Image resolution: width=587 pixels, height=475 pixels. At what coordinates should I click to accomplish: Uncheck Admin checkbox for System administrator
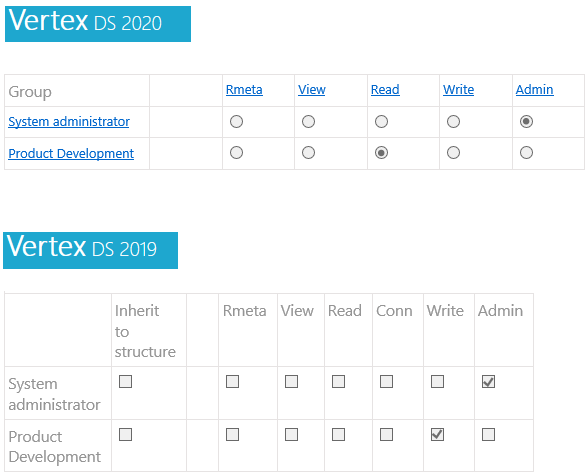[x=488, y=382]
